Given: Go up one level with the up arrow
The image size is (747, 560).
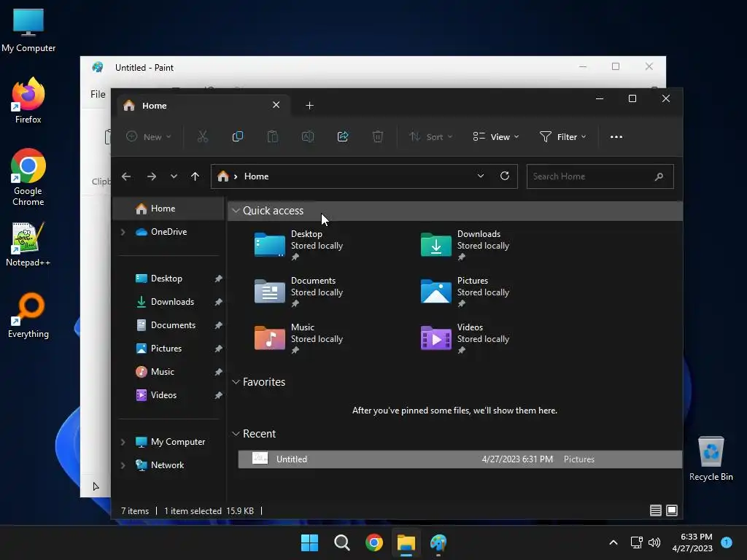Looking at the screenshot, I should [195, 176].
